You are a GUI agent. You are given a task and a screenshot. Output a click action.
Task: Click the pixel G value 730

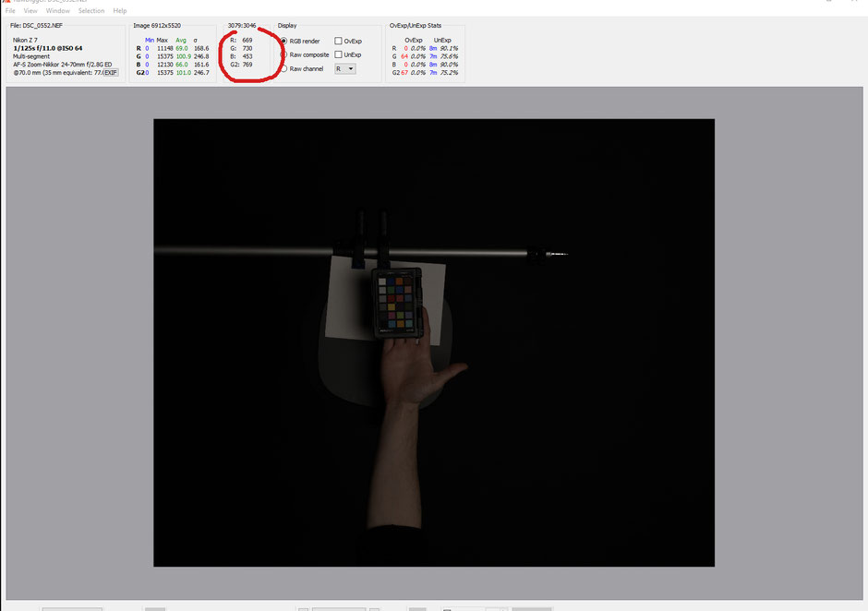tap(247, 48)
